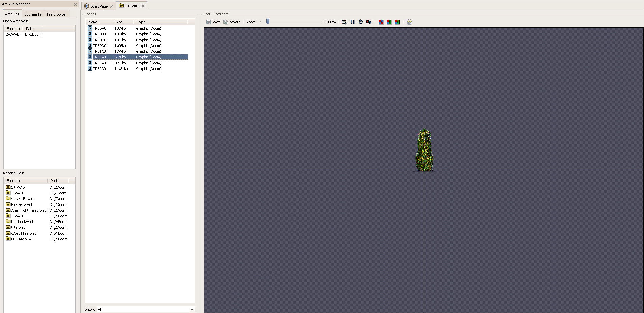Sort entries by Name column
The image size is (644, 313).
pyautogui.click(x=99, y=22)
